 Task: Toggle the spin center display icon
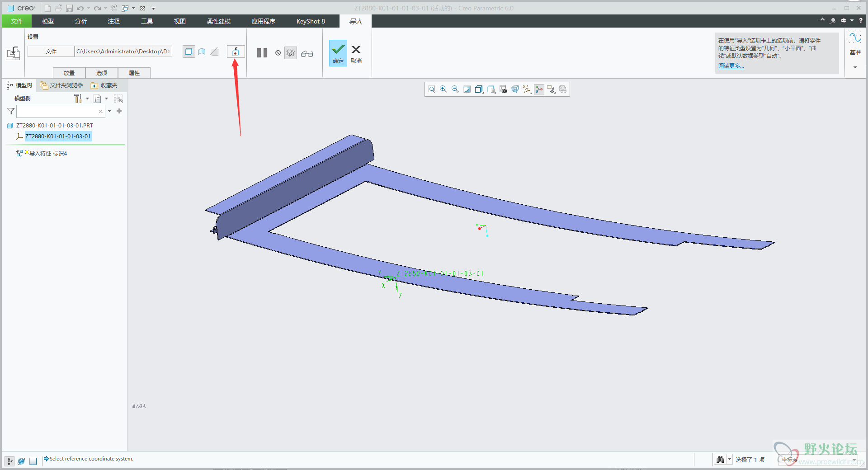(539, 89)
